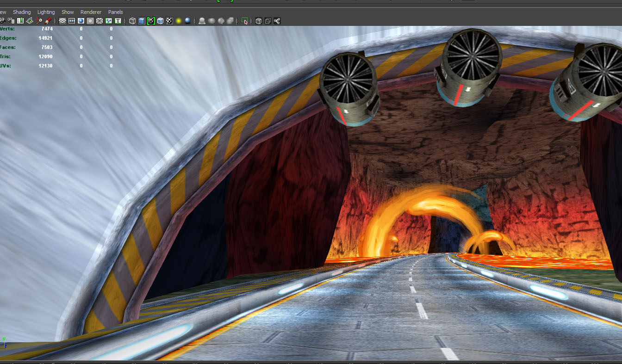
Task: Switch to Wireframe display cube icon
Action: click(132, 21)
